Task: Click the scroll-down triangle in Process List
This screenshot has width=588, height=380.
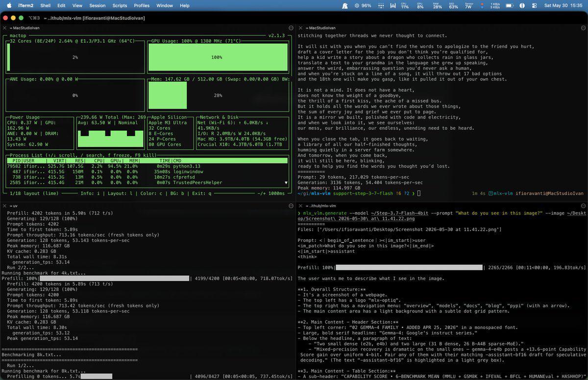Action: click(x=286, y=183)
